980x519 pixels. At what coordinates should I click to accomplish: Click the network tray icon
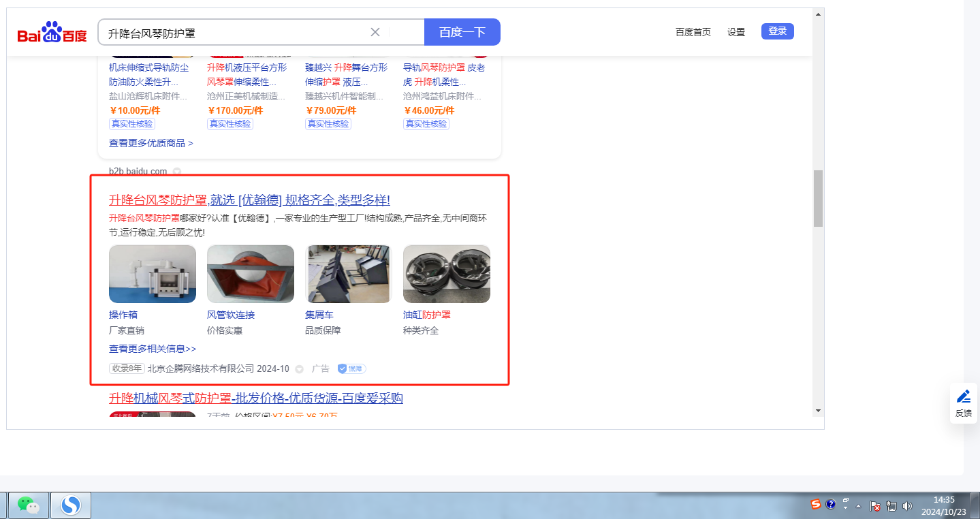coord(891,506)
